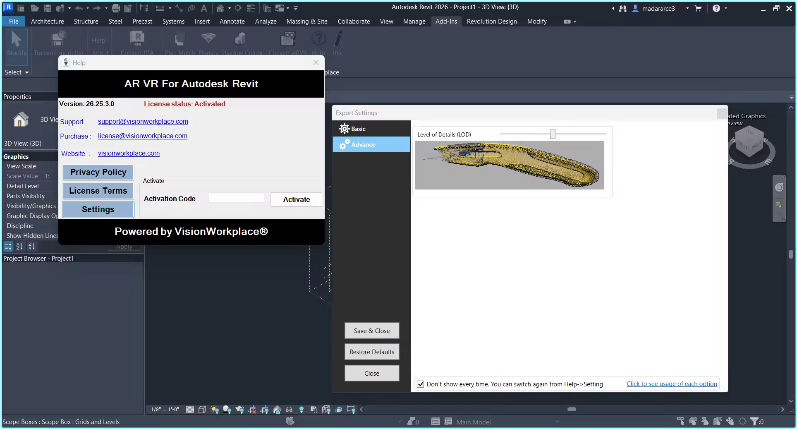Click the Restore Defaults button
Viewport: 797px width, 429px height.
tap(372, 352)
